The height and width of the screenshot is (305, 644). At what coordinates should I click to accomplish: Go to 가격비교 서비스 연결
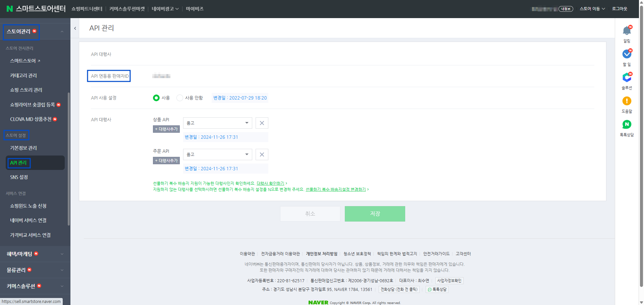tap(30, 235)
